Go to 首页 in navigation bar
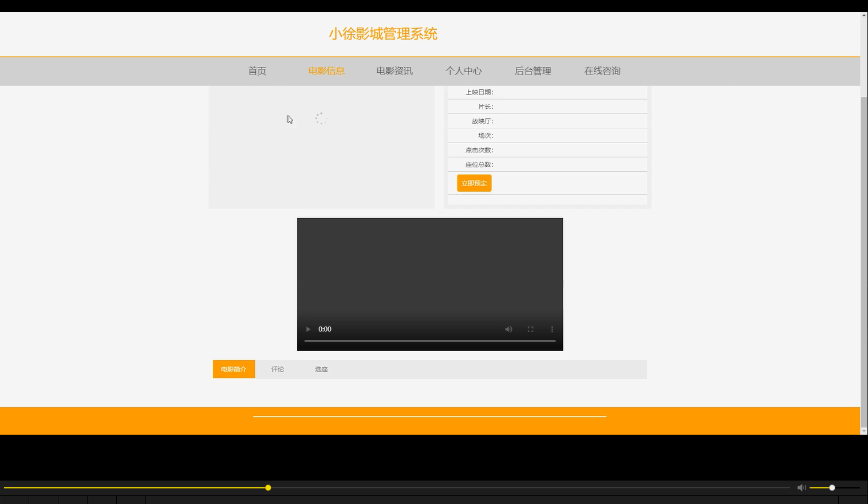The width and height of the screenshot is (868, 504). click(x=257, y=71)
